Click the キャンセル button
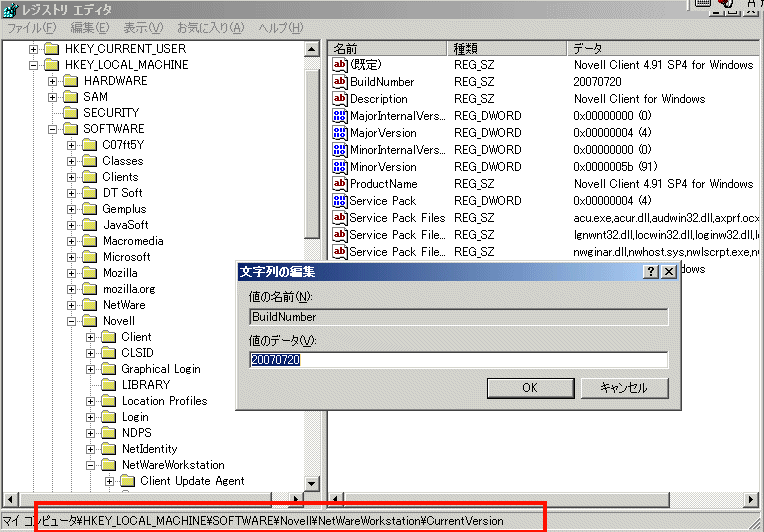The image size is (764, 532). click(x=624, y=388)
